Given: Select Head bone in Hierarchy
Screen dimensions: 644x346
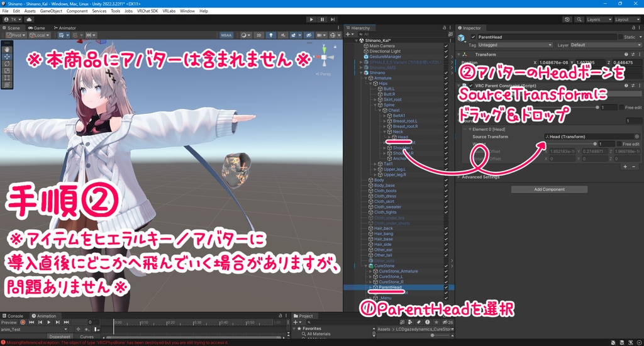Looking at the screenshot, I should click(402, 137).
